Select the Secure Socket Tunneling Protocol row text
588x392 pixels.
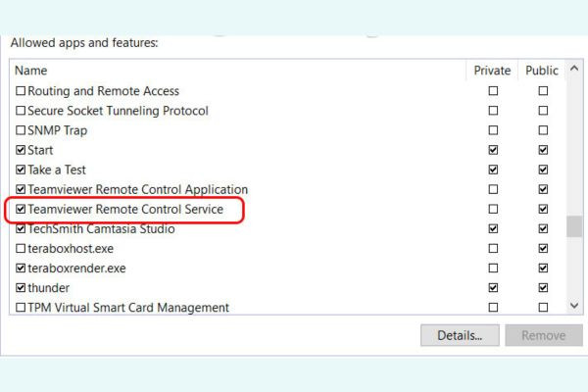click(x=118, y=111)
